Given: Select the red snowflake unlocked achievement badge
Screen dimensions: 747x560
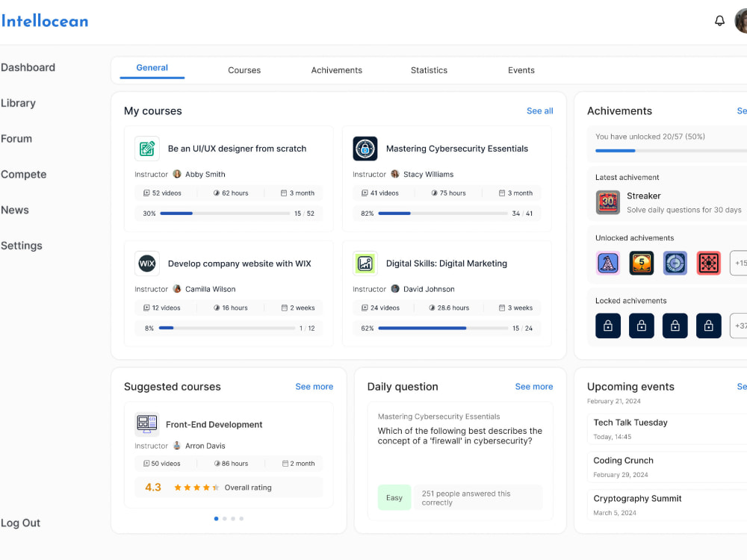Looking at the screenshot, I should (708, 263).
